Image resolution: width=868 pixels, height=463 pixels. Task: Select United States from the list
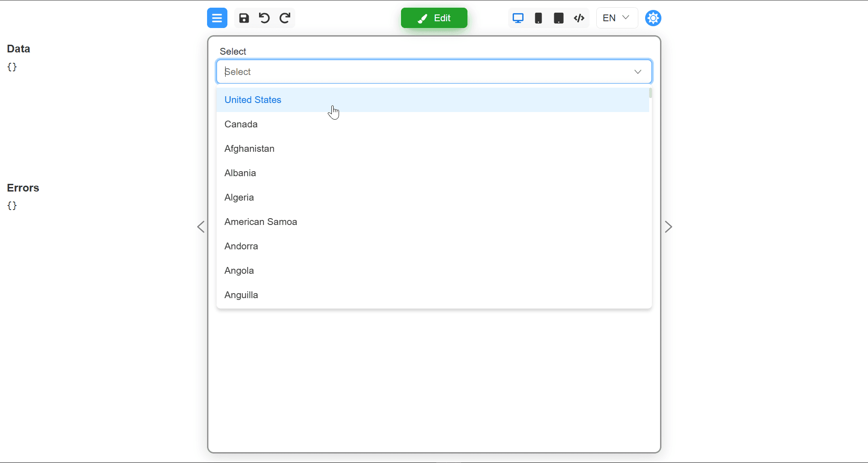click(x=253, y=100)
